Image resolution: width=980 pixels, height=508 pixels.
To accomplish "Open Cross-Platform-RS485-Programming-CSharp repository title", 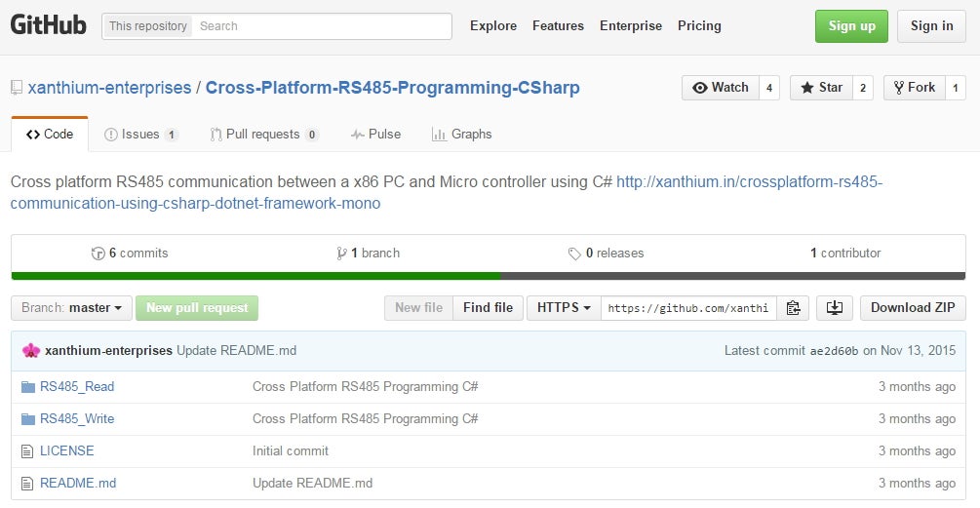I will tap(393, 88).
